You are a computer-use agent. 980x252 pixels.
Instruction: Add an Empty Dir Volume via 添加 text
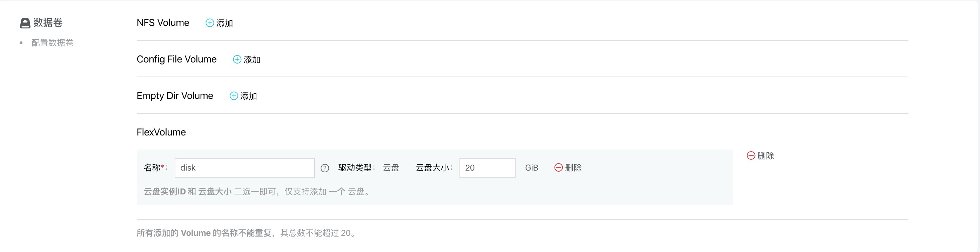tap(249, 96)
